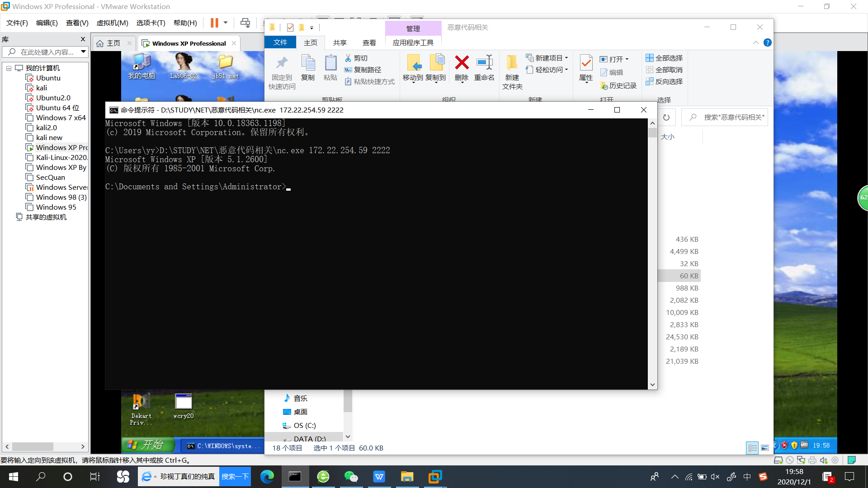
Task: Click the Copy (复制) ribbon icon
Action: [x=308, y=63]
